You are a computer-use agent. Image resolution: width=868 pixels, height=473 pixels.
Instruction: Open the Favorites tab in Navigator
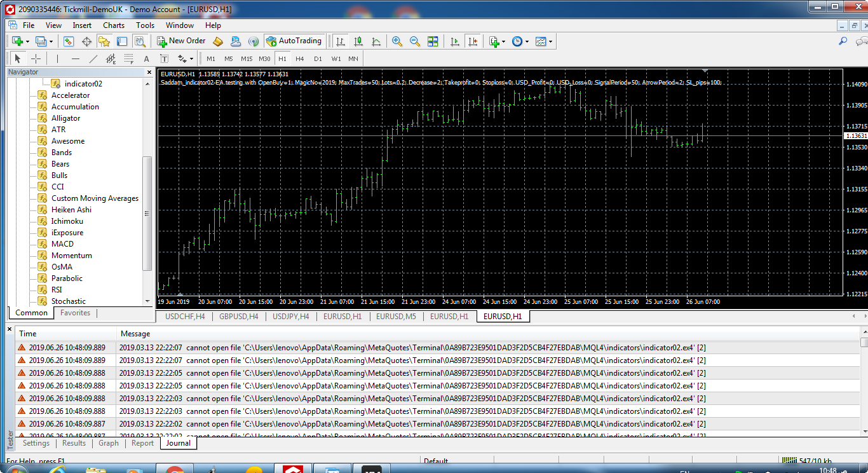(x=76, y=313)
